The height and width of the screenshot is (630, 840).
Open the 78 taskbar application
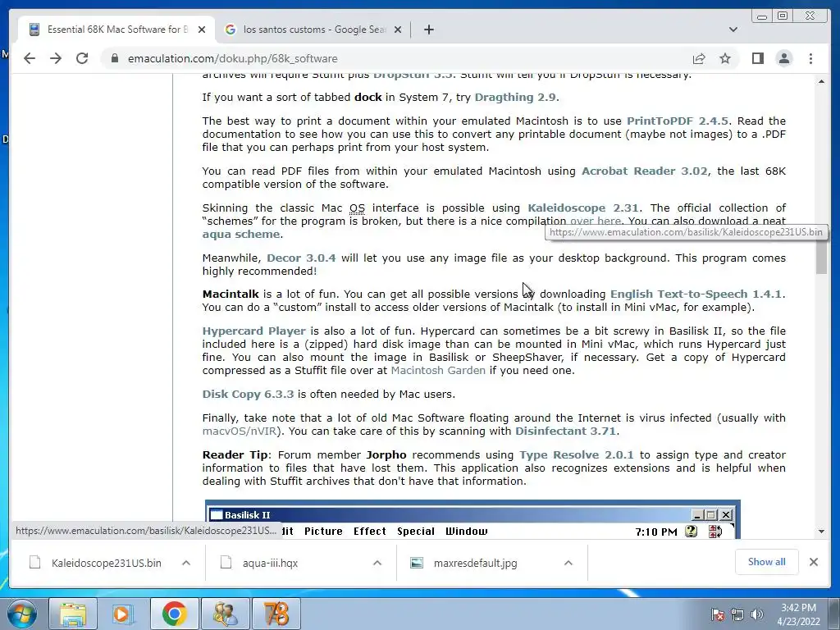click(x=276, y=614)
